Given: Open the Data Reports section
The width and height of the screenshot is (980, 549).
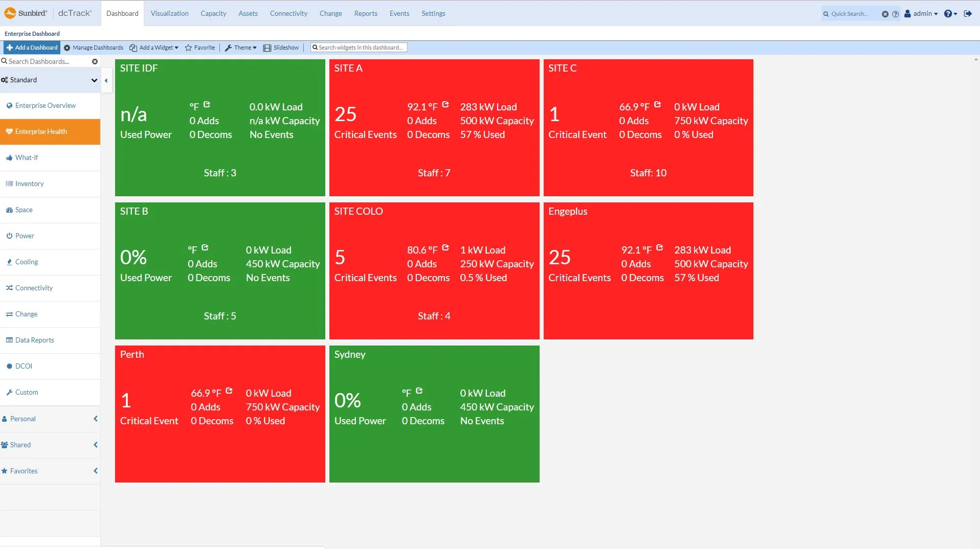Looking at the screenshot, I should 34,340.
